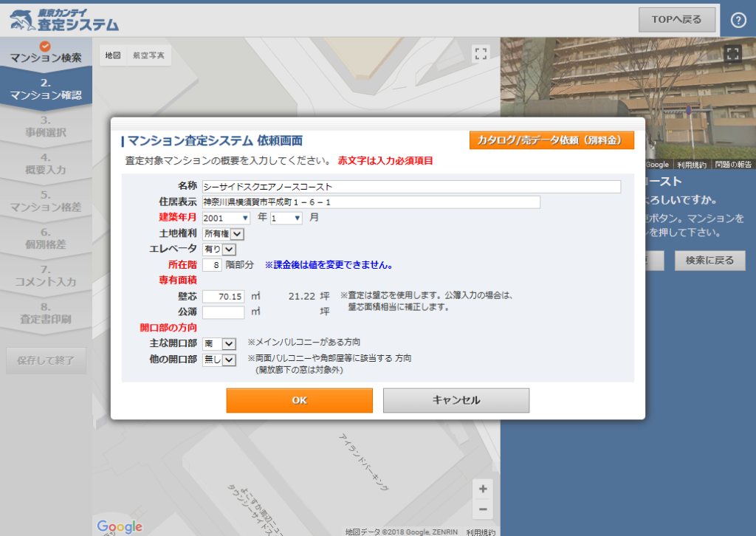Click the map fullscreen icon

tap(481, 54)
